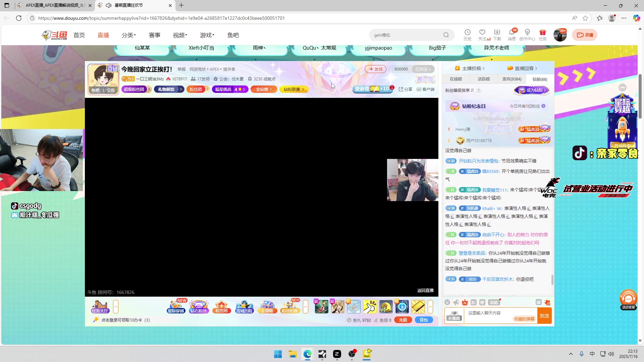This screenshot has height=362, width=644.
Task: Click the 梗 meme chat icon
Action: pos(482,302)
